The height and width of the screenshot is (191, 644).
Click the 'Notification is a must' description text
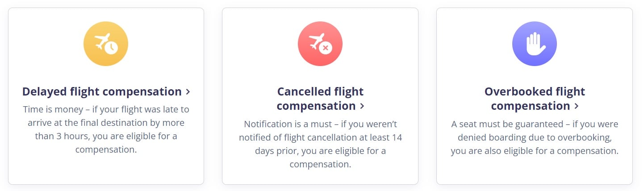click(x=320, y=144)
